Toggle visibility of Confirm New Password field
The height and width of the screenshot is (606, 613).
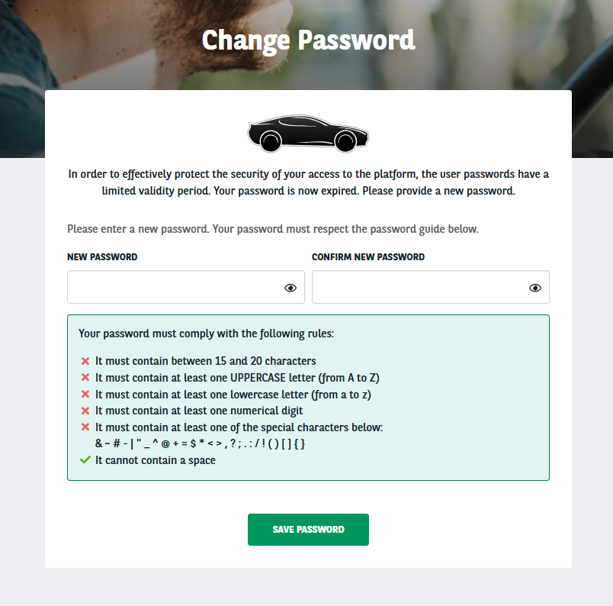click(x=535, y=288)
